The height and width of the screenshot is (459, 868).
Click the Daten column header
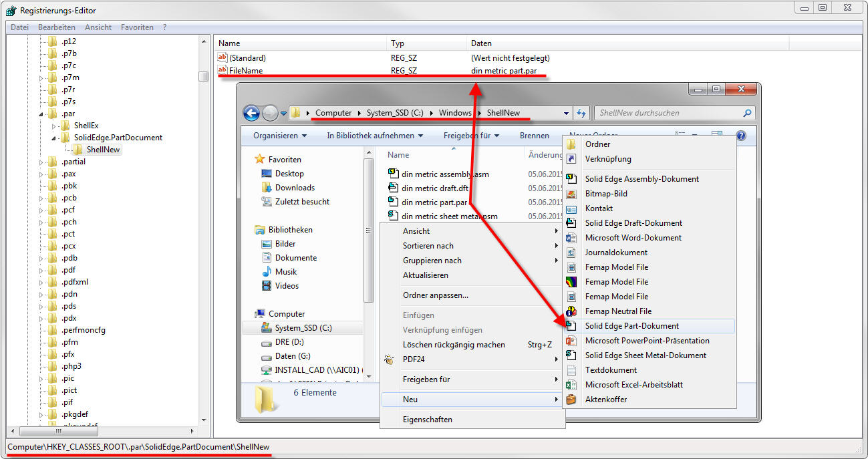pos(627,43)
